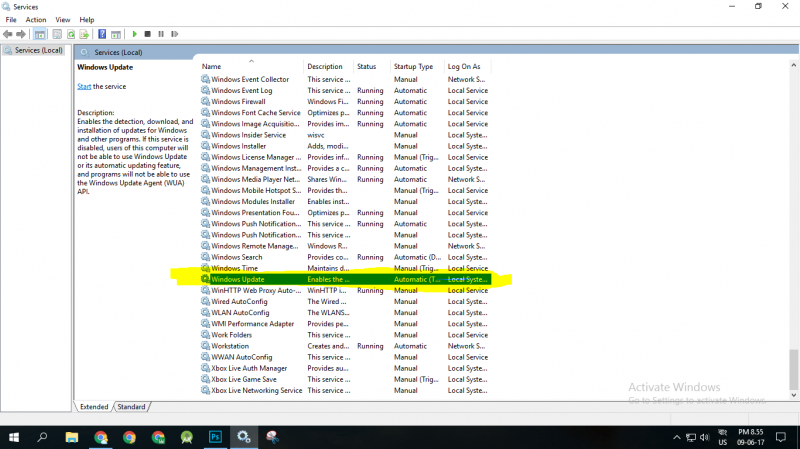Open the Windows Start menu
The width and height of the screenshot is (800, 449).
[14, 437]
